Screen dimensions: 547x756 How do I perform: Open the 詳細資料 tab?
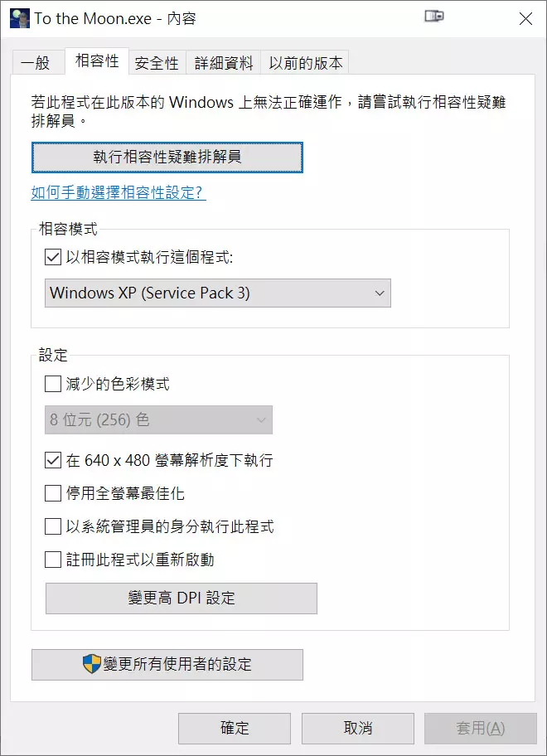(222, 62)
